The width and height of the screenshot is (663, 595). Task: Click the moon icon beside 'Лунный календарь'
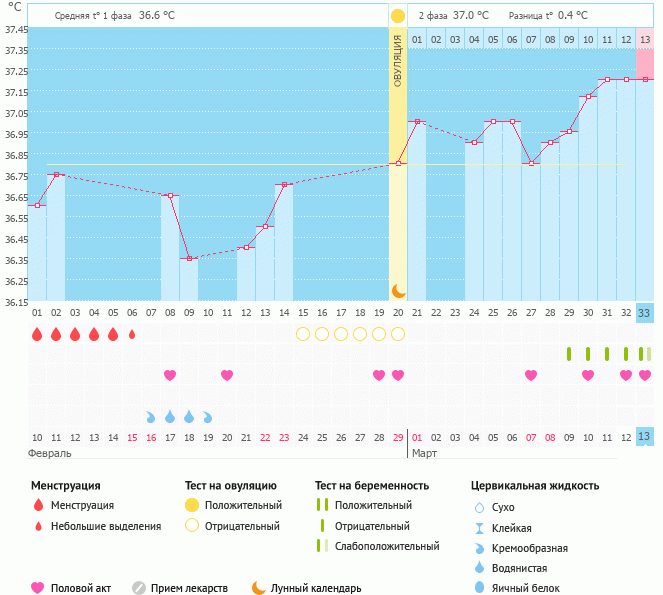click(x=258, y=588)
